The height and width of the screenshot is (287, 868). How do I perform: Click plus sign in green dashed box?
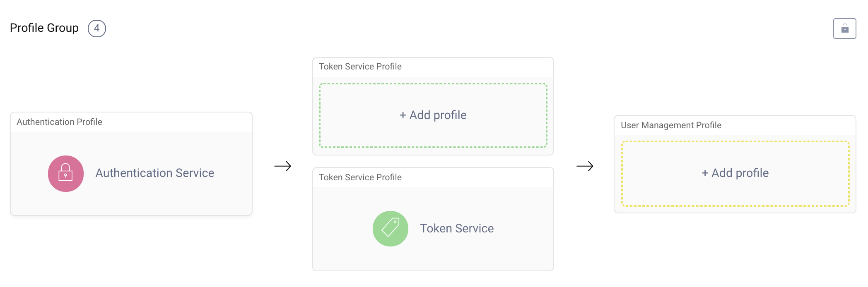click(x=403, y=115)
